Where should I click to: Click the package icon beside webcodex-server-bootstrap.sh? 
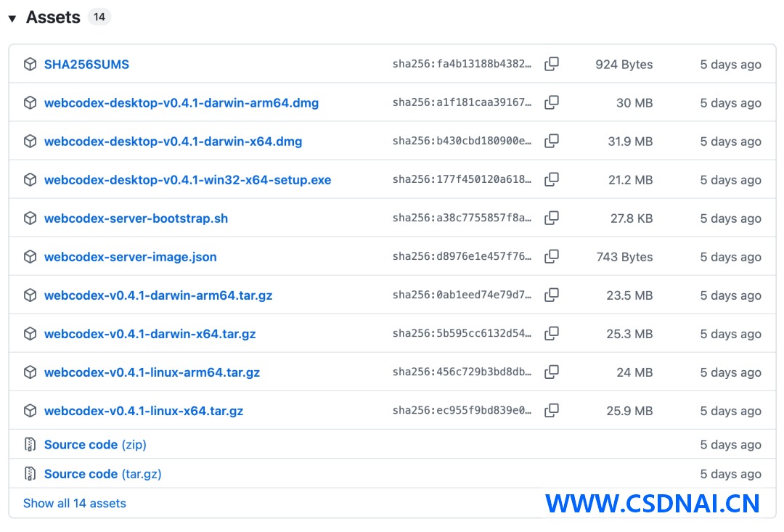coord(30,218)
